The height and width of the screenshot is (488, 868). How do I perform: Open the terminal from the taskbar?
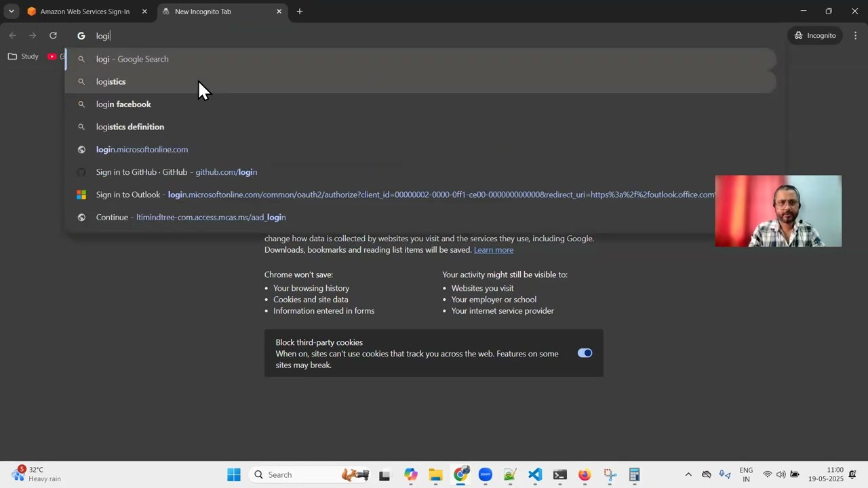(x=559, y=475)
